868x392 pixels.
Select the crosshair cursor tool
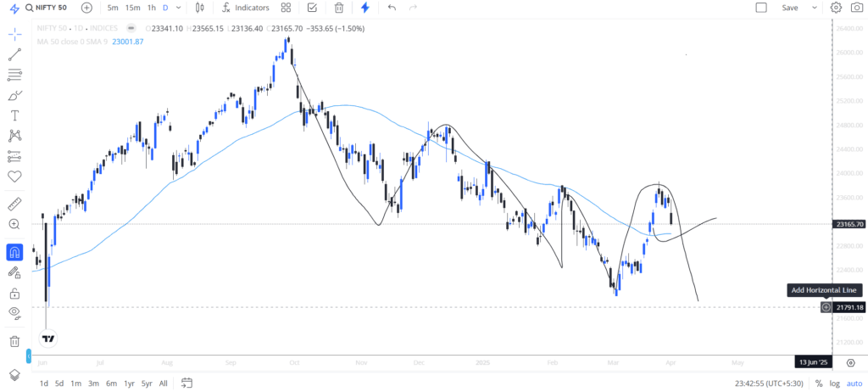(x=14, y=35)
